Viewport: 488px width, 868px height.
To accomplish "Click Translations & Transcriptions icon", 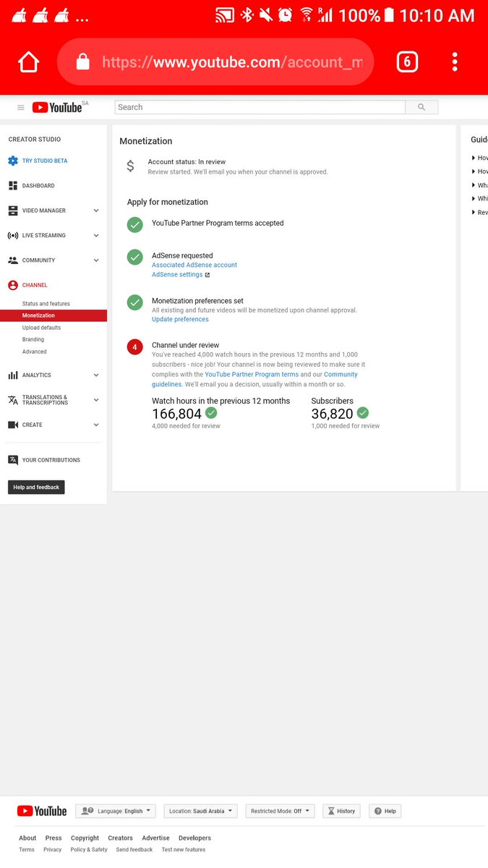I will tap(13, 400).
